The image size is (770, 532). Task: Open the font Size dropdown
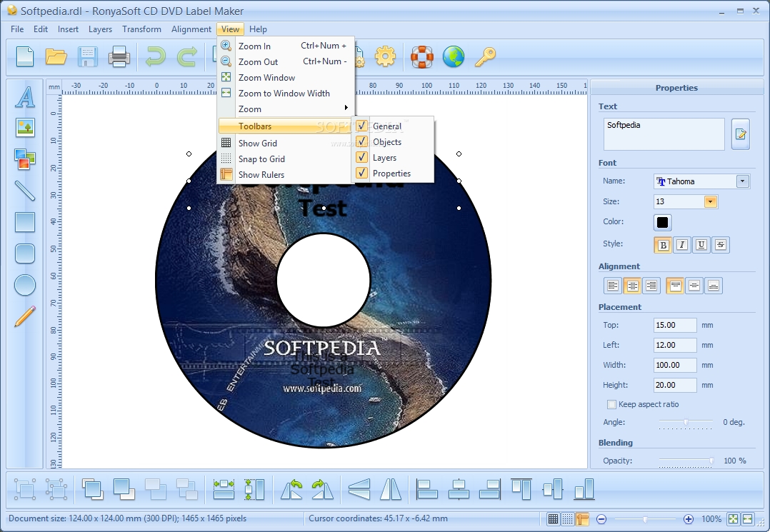click(711, 201)
